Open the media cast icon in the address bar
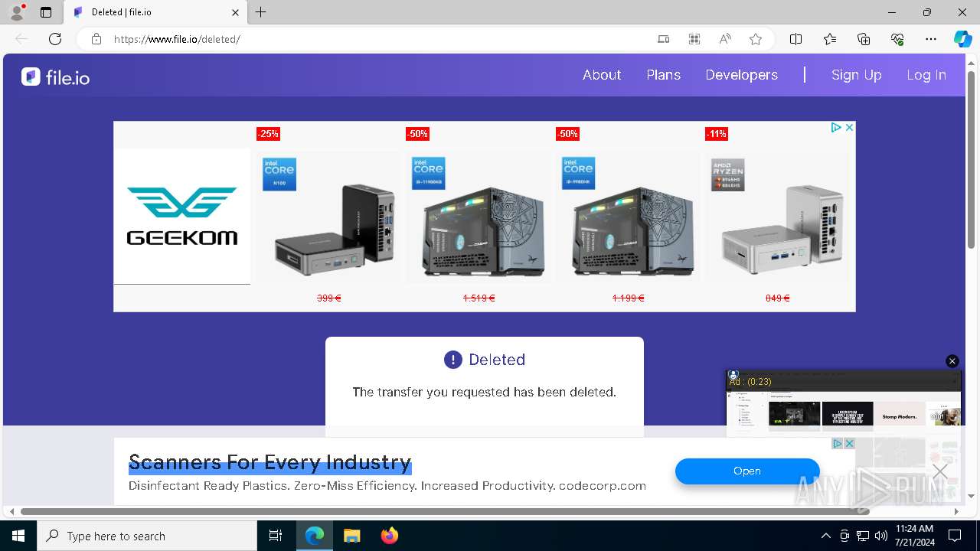The image size is (980, 551). click(x=664, y=39)
